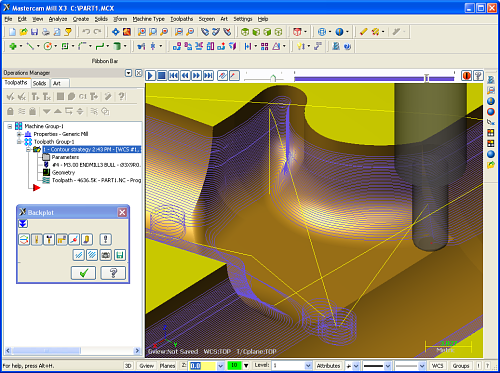The height and width of the screenshot is (373, 500).
Task: Open the line style dropdown in status bar
Action: pyautogui.click(x=388, y=366)
